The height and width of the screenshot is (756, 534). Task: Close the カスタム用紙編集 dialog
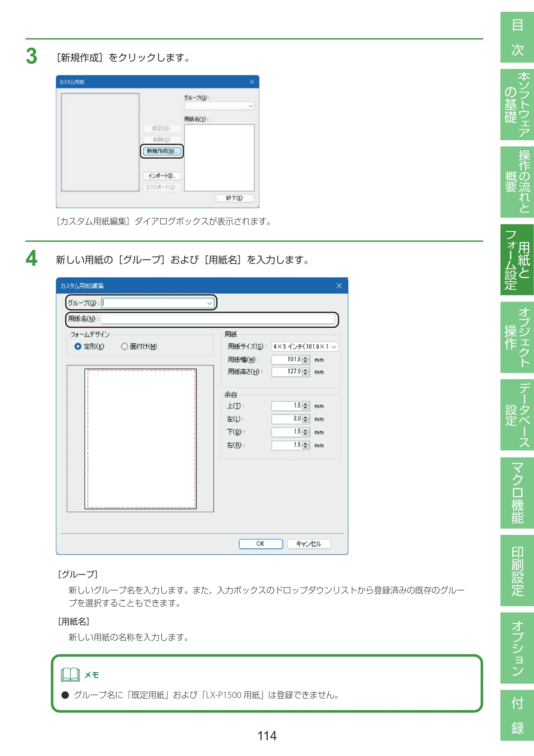tap(339, 286)
